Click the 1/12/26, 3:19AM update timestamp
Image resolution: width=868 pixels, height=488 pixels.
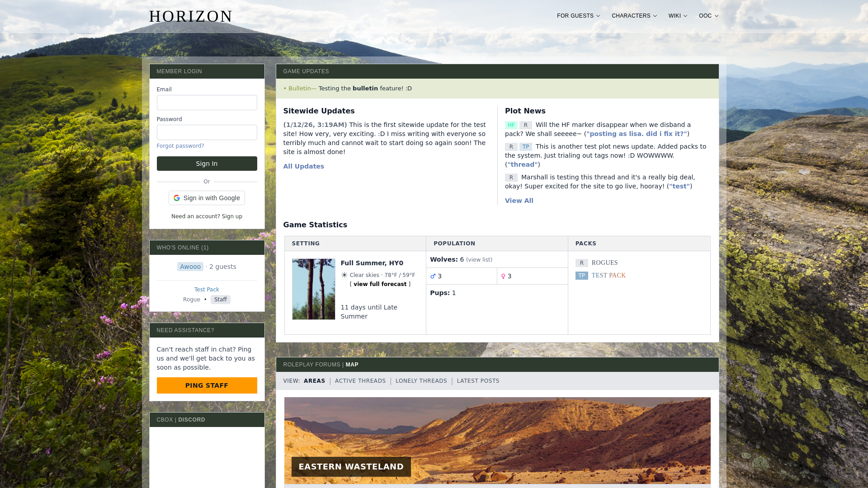pyautogui.click(x=315, y=125)
